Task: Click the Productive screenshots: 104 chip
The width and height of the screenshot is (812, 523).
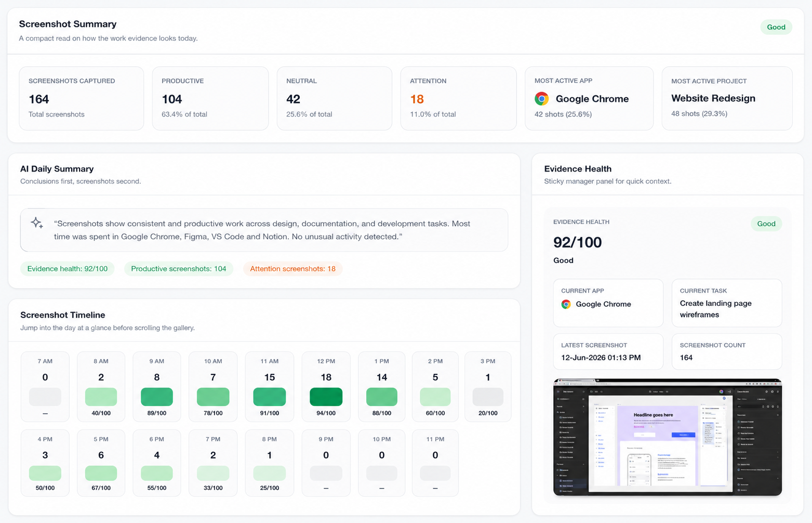Action: point(179,269)
